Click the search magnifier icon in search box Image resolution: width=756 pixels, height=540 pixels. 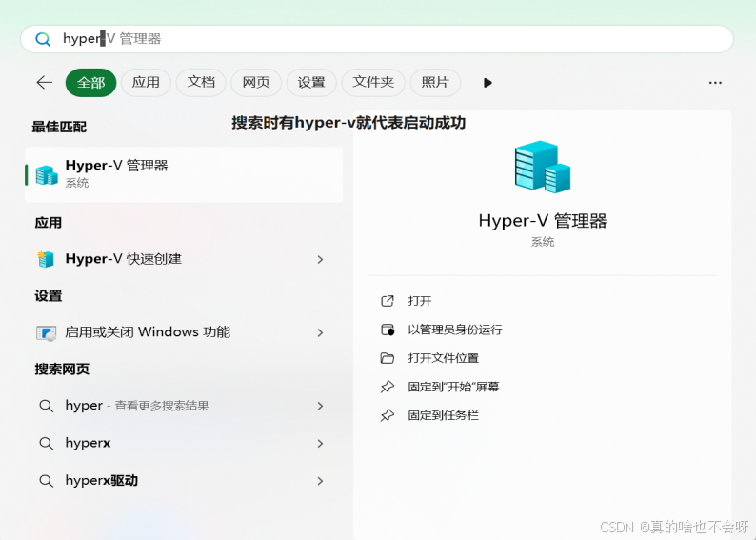[x=43, y=39]
